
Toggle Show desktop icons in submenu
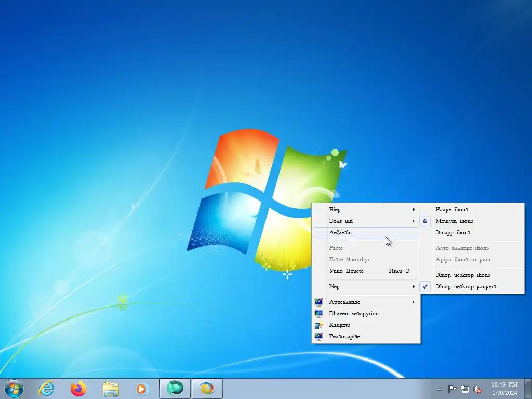point(471,275)
